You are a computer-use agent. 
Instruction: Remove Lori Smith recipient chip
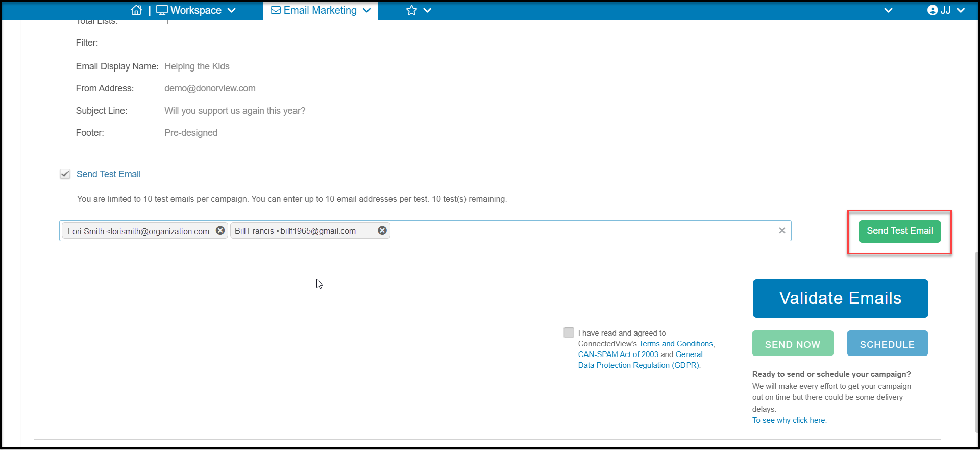(x=220, y=231)
